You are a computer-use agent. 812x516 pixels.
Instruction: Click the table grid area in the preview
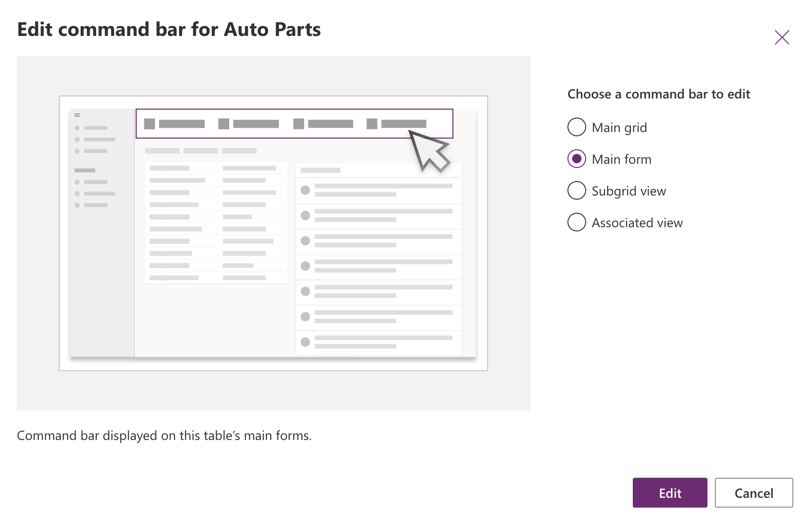pos(216,222)
